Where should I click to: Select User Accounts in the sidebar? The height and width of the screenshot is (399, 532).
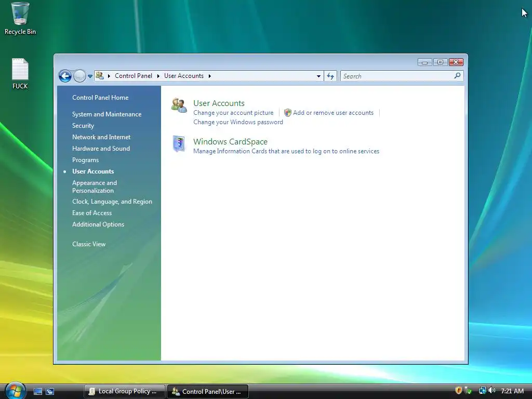tap(93, 171)
